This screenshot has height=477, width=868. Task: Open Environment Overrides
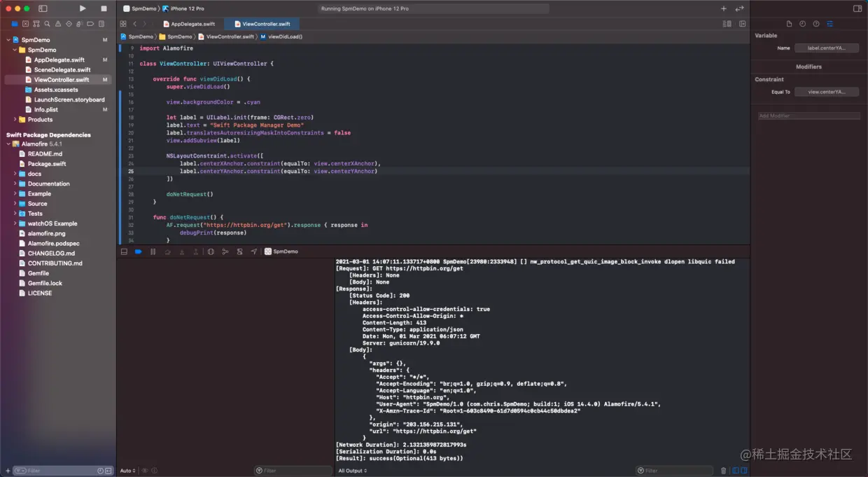[x=239, y=251]
